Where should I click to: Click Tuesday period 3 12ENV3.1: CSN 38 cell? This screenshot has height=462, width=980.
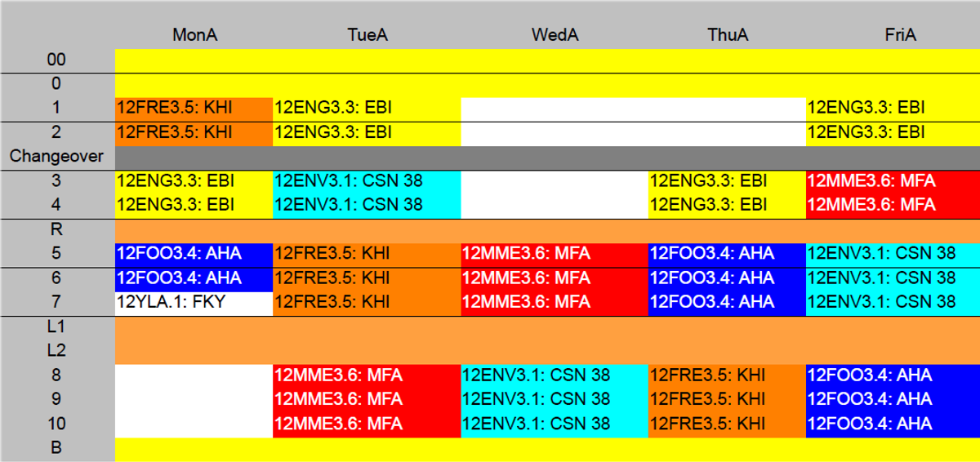366,180
